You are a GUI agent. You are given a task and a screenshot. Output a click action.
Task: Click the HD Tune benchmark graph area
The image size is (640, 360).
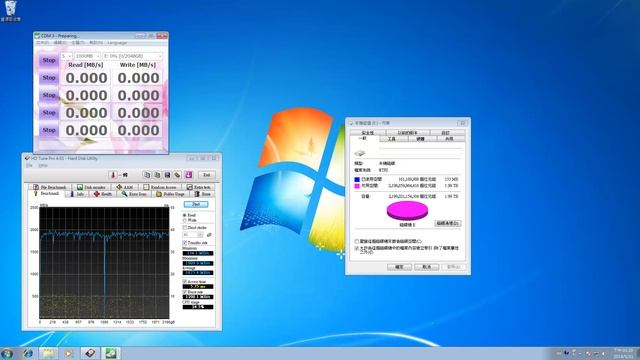pyautogui.click(x=104, y=263)
